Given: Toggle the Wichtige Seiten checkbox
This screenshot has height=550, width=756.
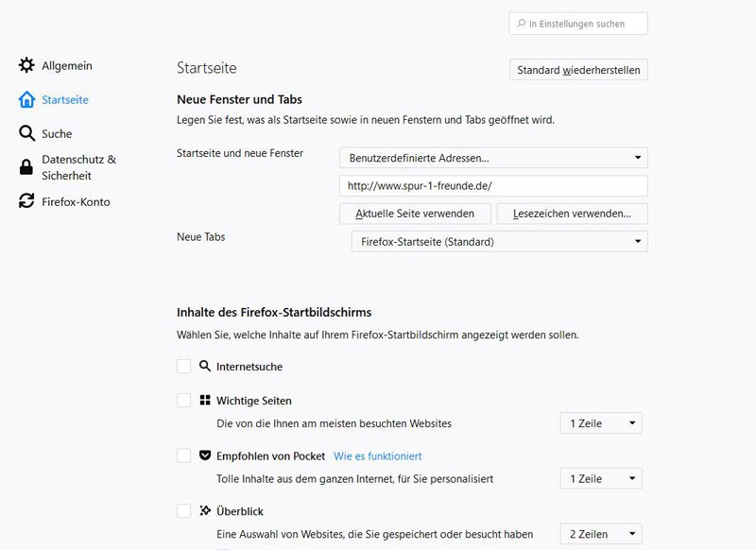Looking at the screenshot, I should pos(184,401).
